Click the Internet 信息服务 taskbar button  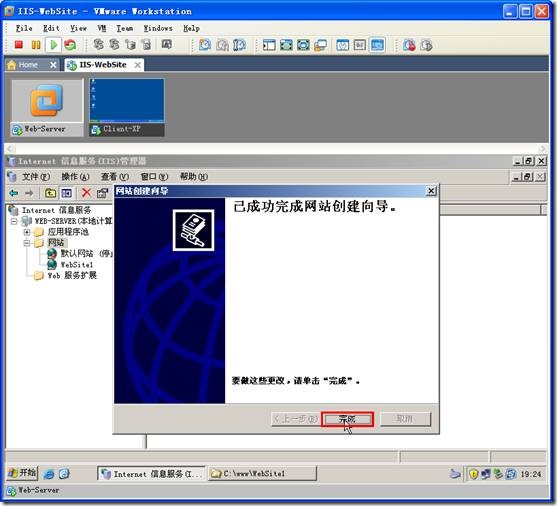(x=151, y=474)
